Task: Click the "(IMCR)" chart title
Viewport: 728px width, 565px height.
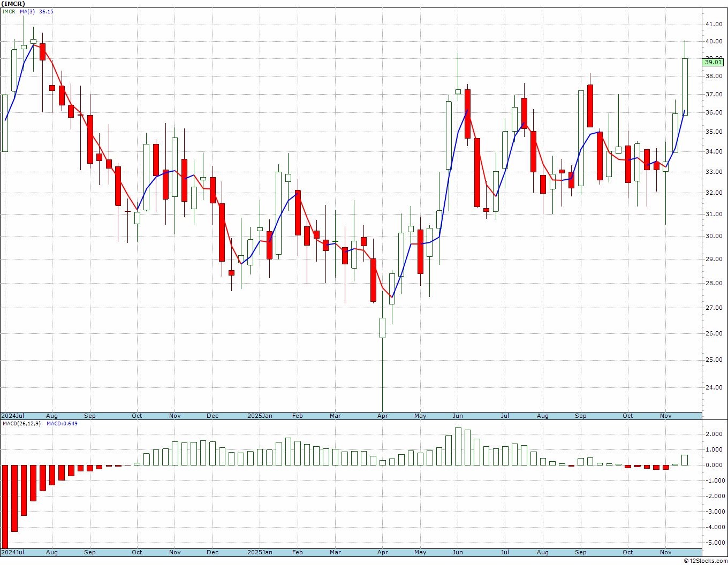Action: [x=12, y=4]
